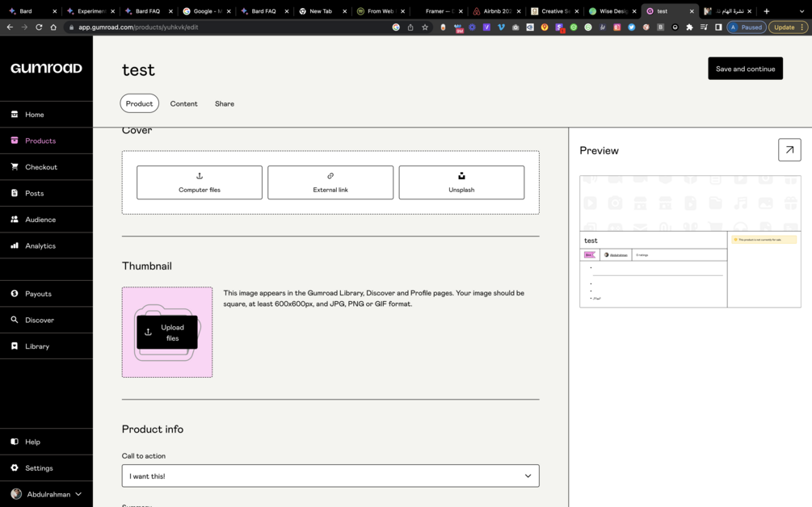
Task: Open the Checkout section
Action: coord(46,167)
